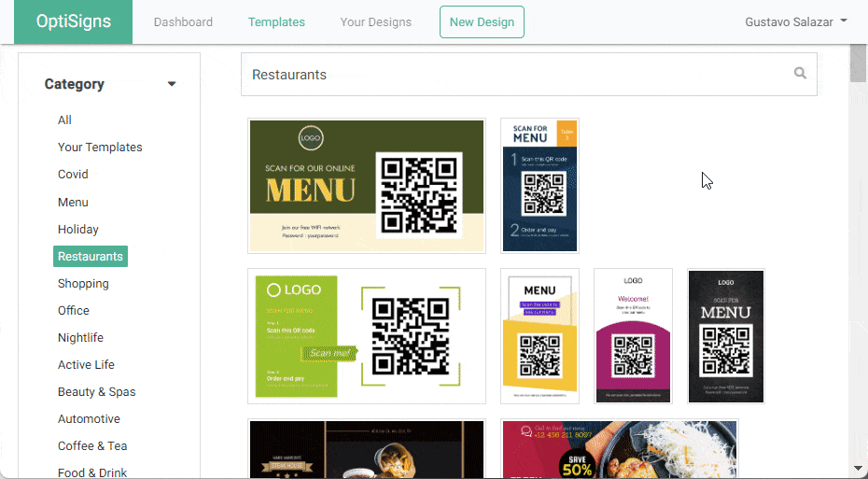
Task: Click the search magnifier icon
Action: click(800, 73)
